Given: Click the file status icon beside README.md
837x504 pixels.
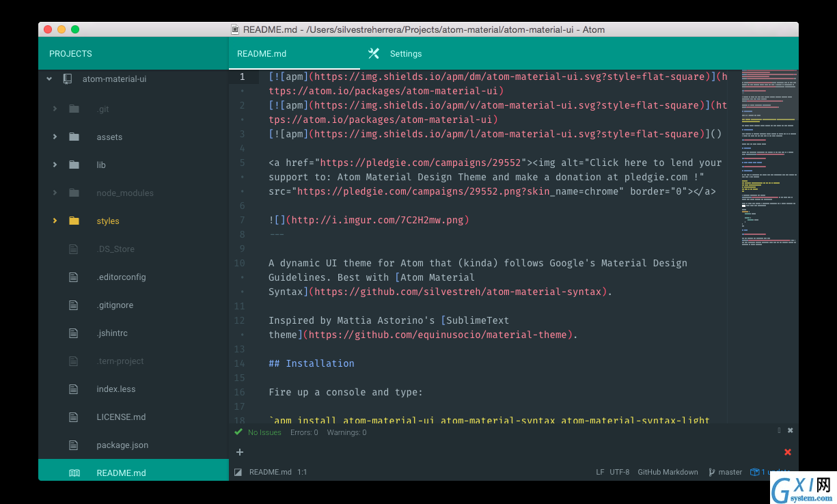Looking at the screenshot, I should click(238, 472).
